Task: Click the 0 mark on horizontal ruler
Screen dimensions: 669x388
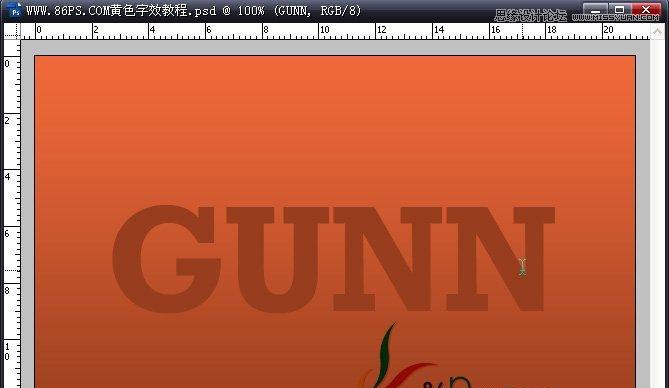Action: click(39, 30)
